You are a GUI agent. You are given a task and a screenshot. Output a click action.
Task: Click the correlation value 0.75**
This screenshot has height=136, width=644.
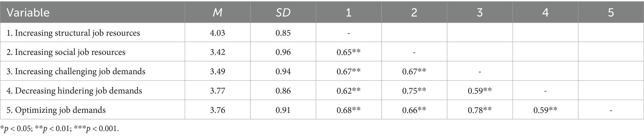(x=414, y=91)
